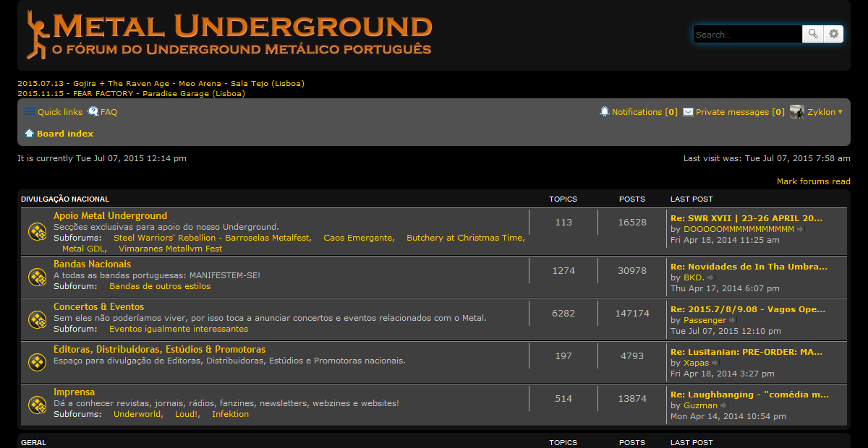Click Zyklon's avatar image

[797, 112]
